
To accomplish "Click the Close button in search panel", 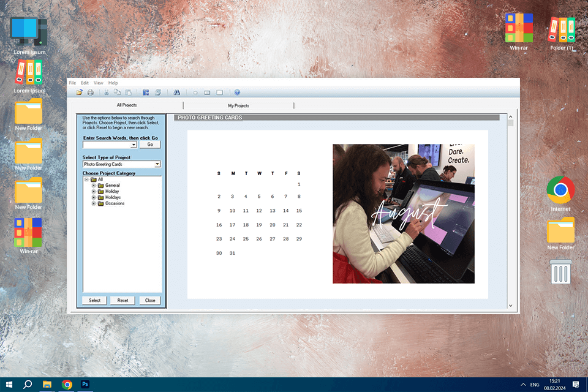I will [150, 301].
